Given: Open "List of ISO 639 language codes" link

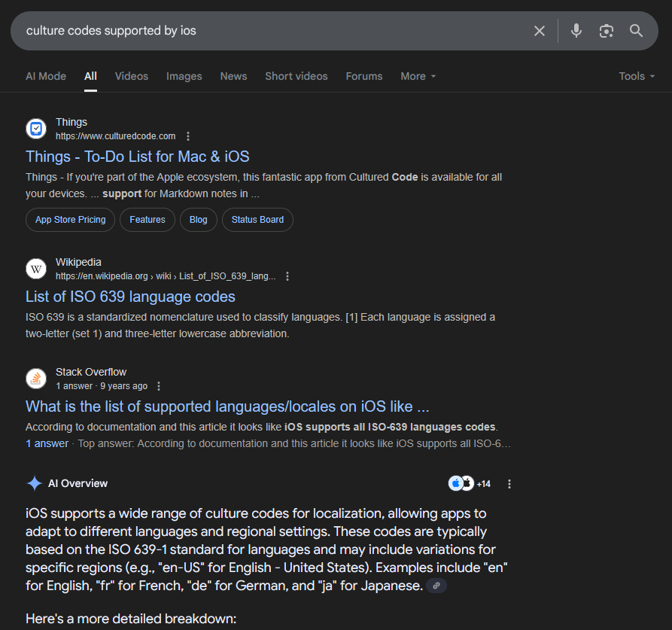Looking at the screenshot, I should [130, 297].
